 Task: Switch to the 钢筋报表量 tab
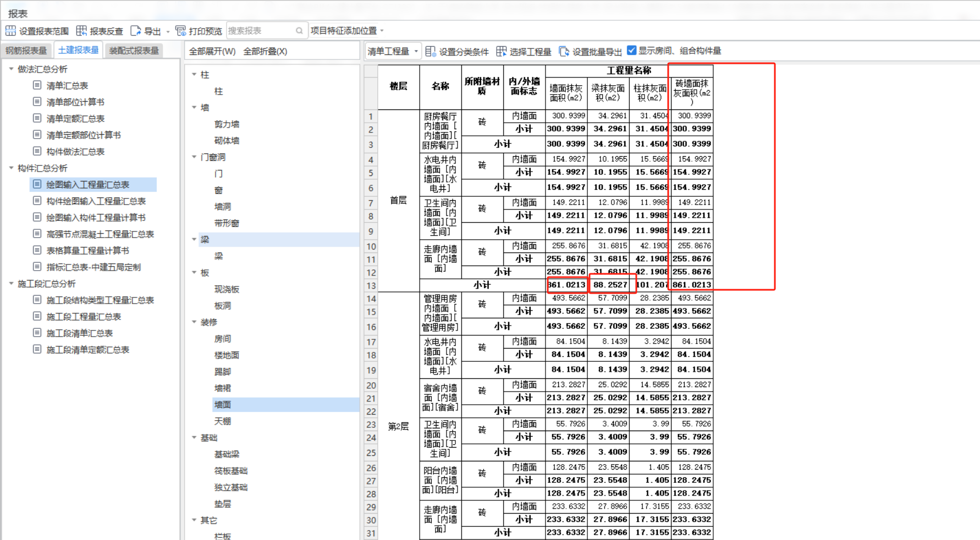[26, 51]
